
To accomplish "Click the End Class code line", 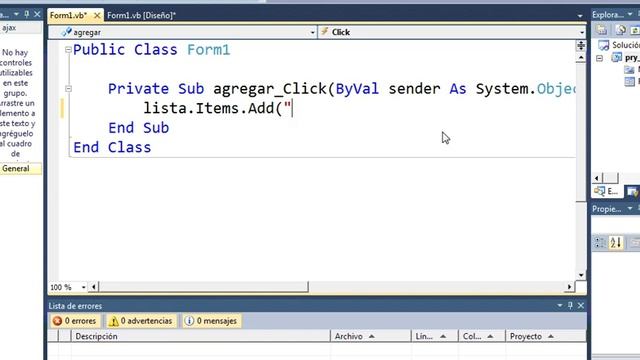I will tap(112, 147).
